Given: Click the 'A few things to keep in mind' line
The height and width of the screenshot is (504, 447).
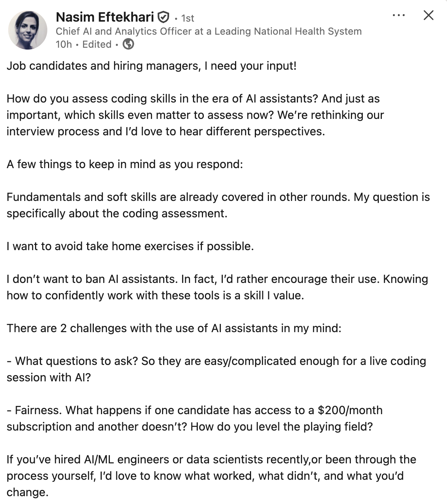Looking at the screenshot, I should pos(125,164).
